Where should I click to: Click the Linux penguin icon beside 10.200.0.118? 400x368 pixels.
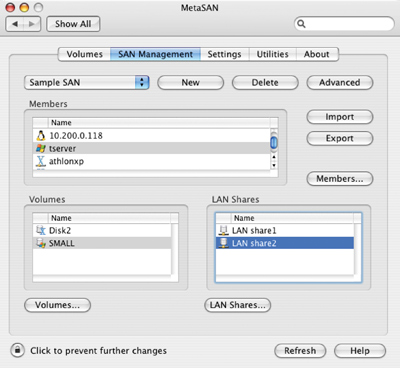click(x=41, y=136)
